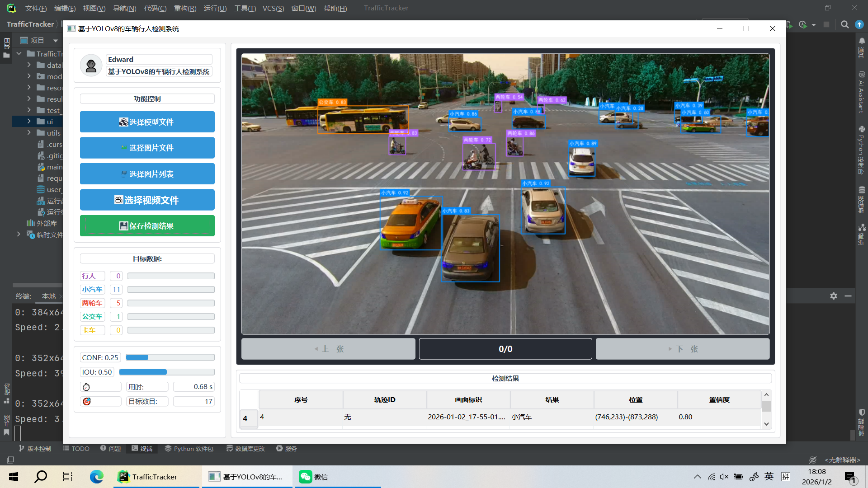Open the 运行(U) menu
This screenshot has height=488, width=868.
215,8
